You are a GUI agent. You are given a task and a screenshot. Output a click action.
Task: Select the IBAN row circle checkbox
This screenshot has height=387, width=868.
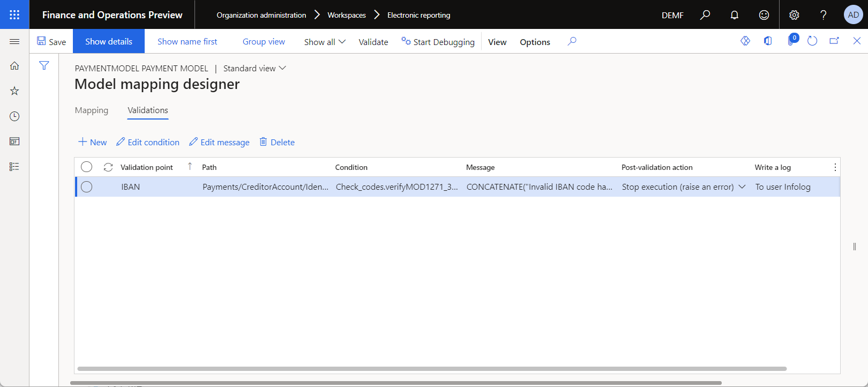click(87, 187)
